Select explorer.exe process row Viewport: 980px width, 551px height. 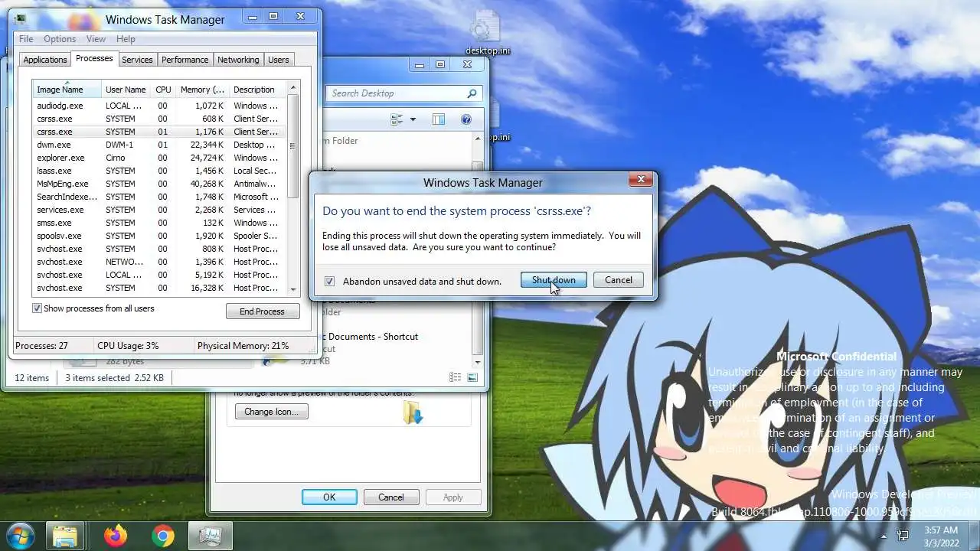pyautogui.click(x=160, y=158)
